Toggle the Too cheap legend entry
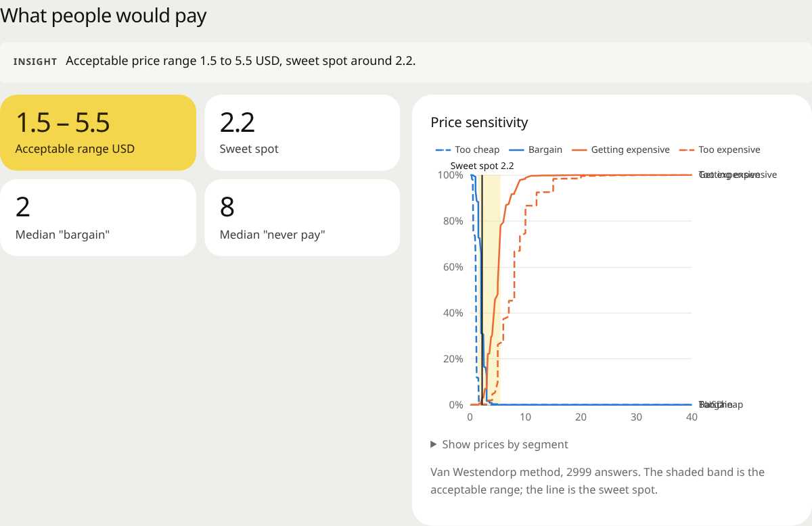The height and width of the screenshot is (526, 812). (467, 149)
